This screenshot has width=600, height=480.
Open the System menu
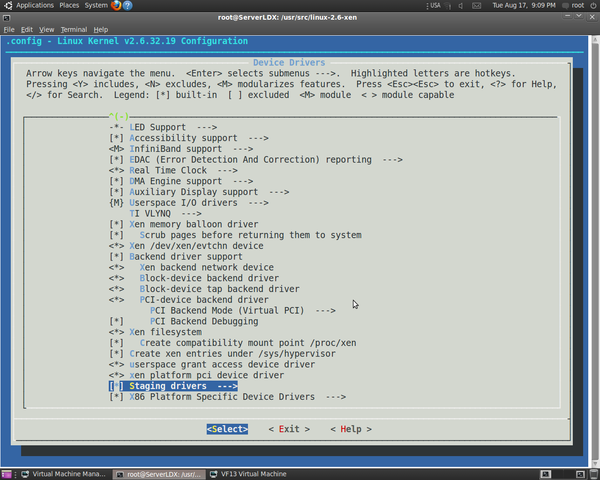96,5
